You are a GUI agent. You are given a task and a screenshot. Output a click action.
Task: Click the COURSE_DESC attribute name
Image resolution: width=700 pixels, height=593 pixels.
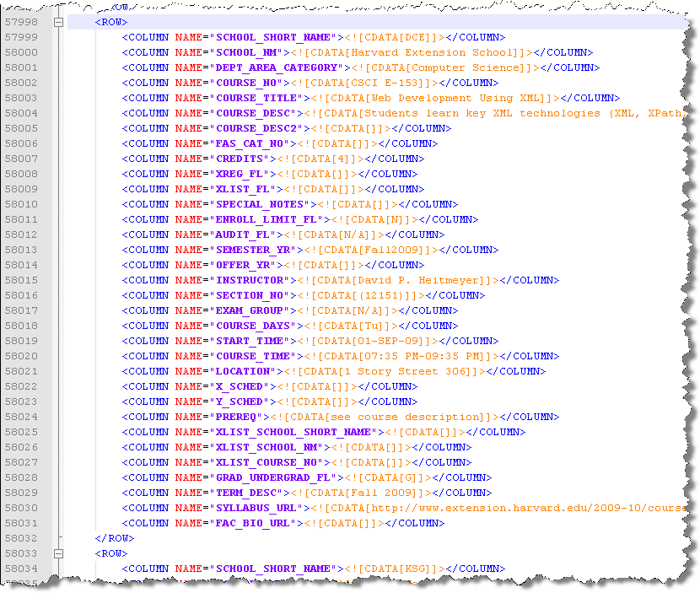click(253, 113)
